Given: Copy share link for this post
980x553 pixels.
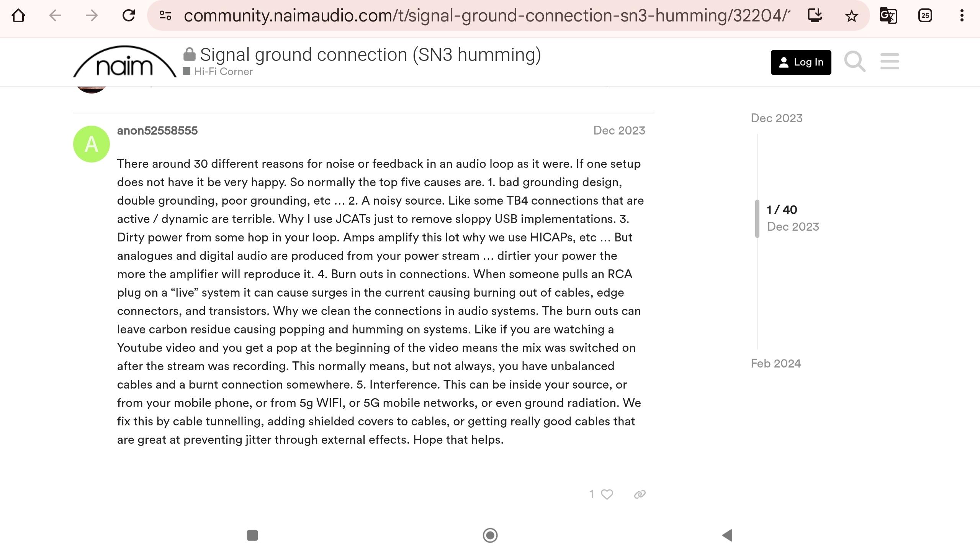Looking at the screenshot, I should (x=640, y=494).
